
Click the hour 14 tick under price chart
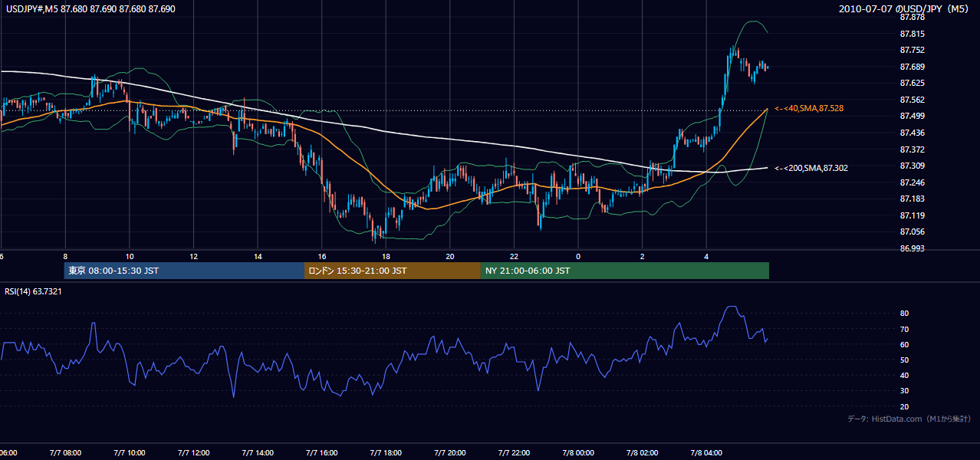click(258, 256)
